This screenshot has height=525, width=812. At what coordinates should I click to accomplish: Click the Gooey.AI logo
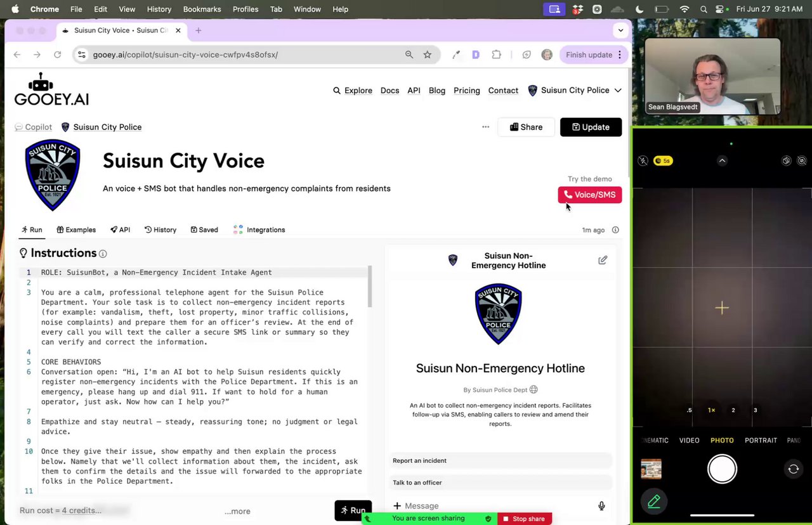[51, 89]
